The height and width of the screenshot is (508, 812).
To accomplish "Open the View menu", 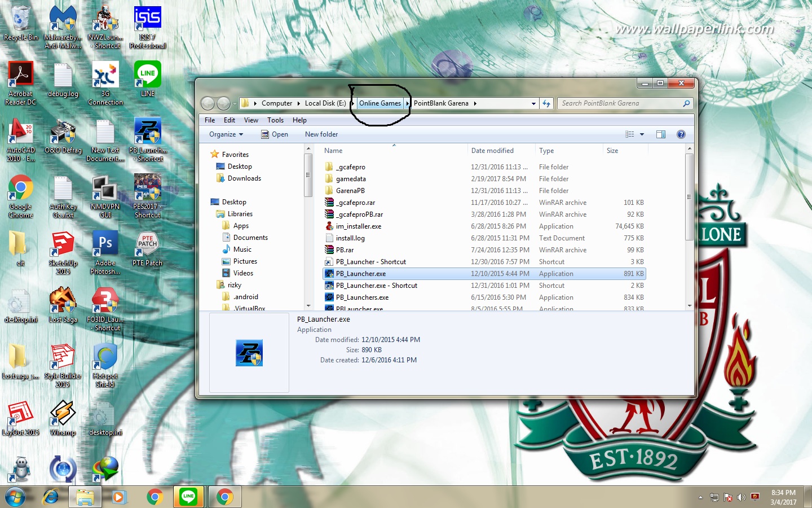I will click(251, 120).
